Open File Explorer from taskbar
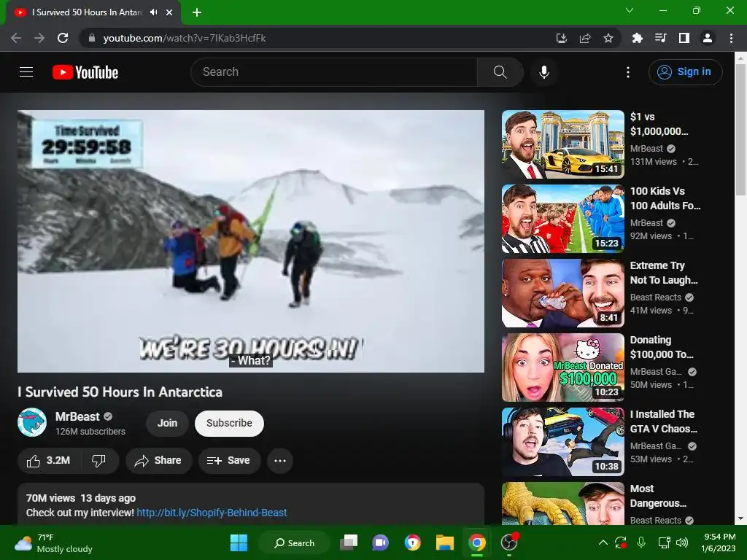The width and height of the screenshot is (747, 560). 445,542
